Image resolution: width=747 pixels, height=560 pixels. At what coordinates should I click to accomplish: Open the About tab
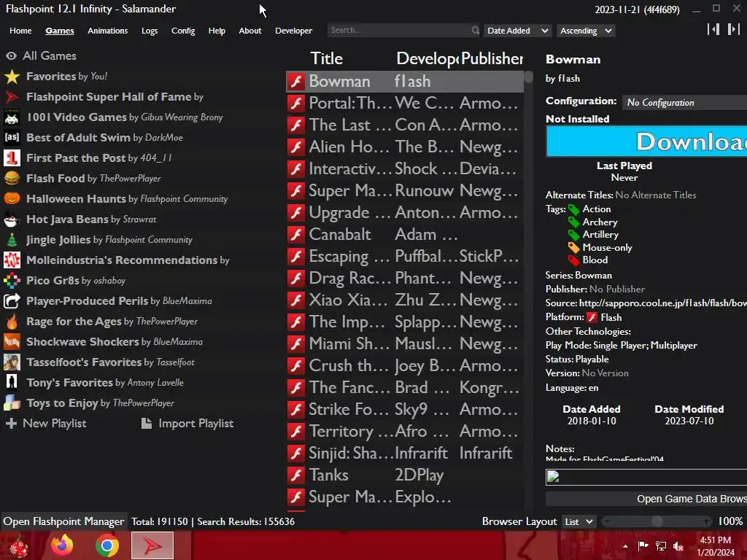(x=250, y=31)
